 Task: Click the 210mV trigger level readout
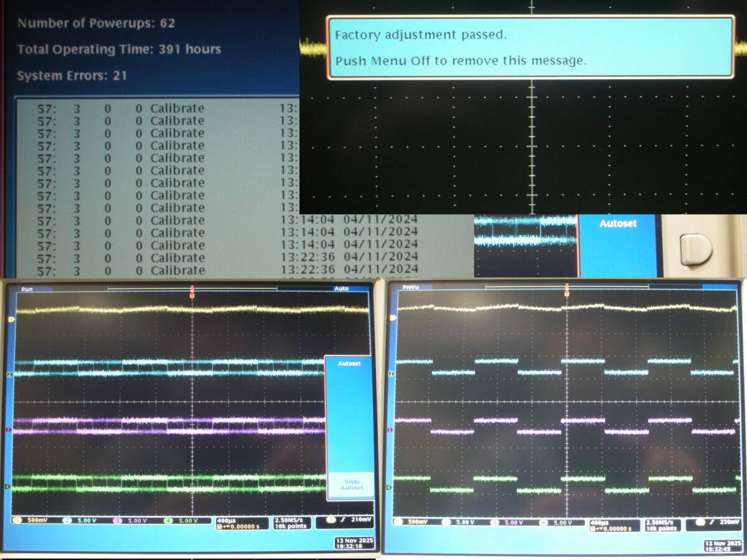pyautogui.click(x=361, y=520)
